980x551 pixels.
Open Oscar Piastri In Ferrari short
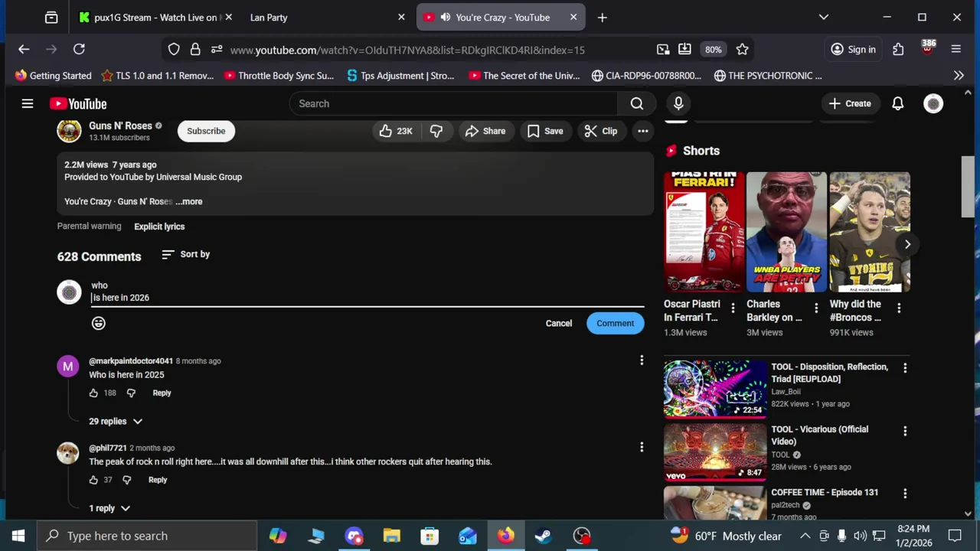[704, 232]
